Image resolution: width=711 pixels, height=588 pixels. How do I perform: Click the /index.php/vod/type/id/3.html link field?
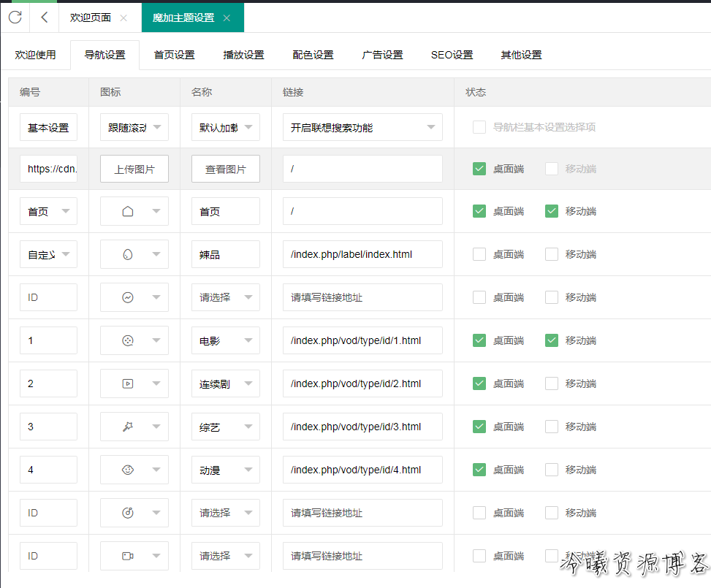362,427
